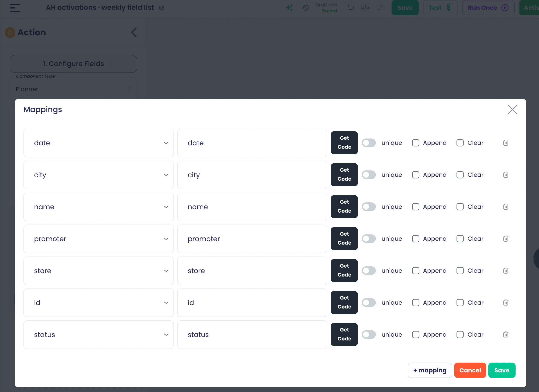Save the mappings with green Save
Viewport: 539px width, 392px height.
502,370
